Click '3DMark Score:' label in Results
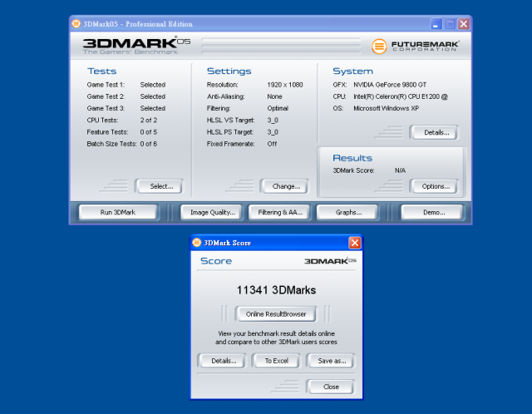This screenshot has height=414, width=532. coord(353,170)
